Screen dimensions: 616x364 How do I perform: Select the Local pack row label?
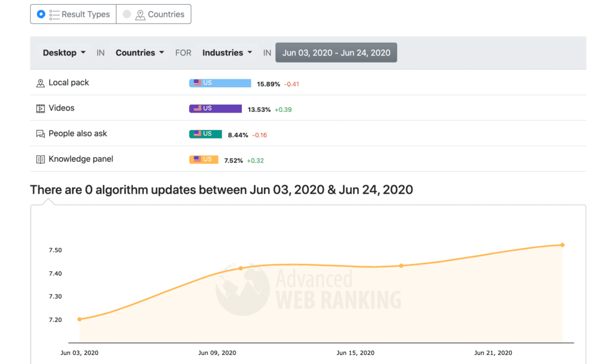[69, 82]
